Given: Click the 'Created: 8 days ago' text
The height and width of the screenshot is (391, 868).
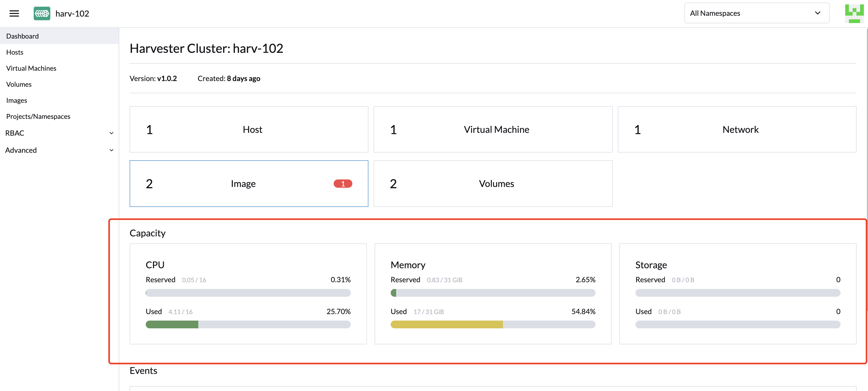Looking at the screenshot, I should [229, 78].
